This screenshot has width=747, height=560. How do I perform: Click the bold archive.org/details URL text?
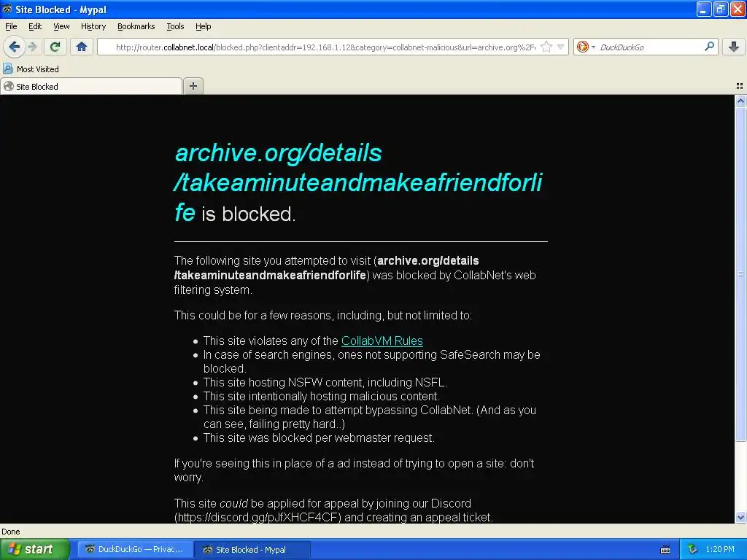pos(326,268)
